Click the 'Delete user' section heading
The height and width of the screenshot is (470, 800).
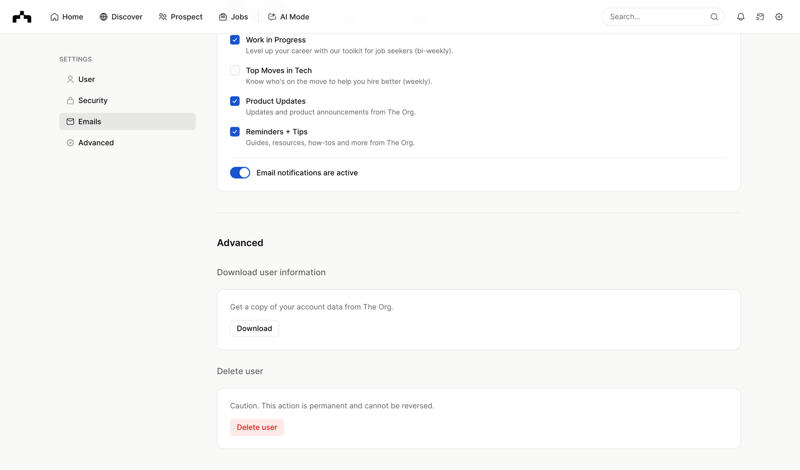coord(240,372)
